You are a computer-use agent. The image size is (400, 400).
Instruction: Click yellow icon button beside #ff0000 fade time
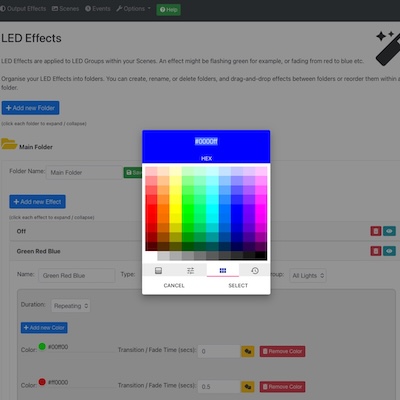tap(248, 387)
